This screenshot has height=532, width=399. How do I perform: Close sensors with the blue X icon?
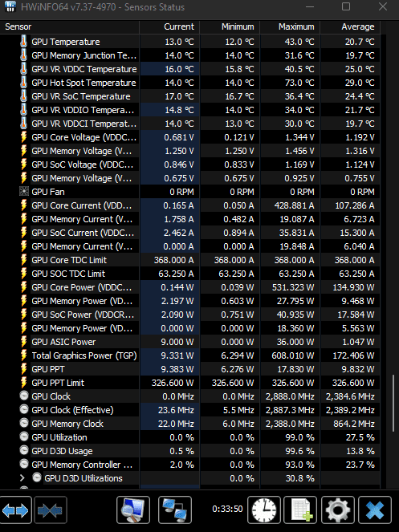pyautogui.click(x=375, y=510)
